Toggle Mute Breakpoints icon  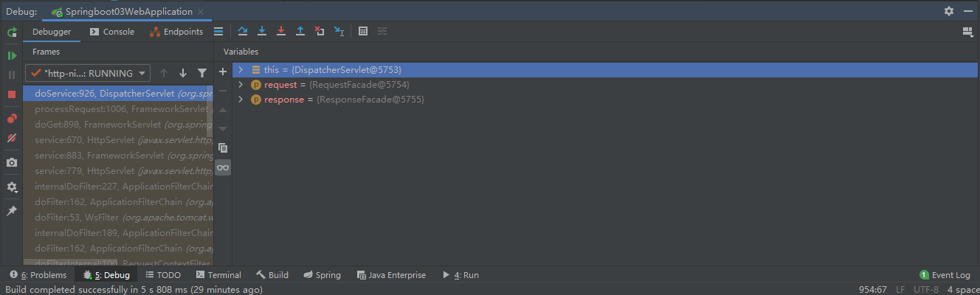pyautogui.click(x=12, y=138)
